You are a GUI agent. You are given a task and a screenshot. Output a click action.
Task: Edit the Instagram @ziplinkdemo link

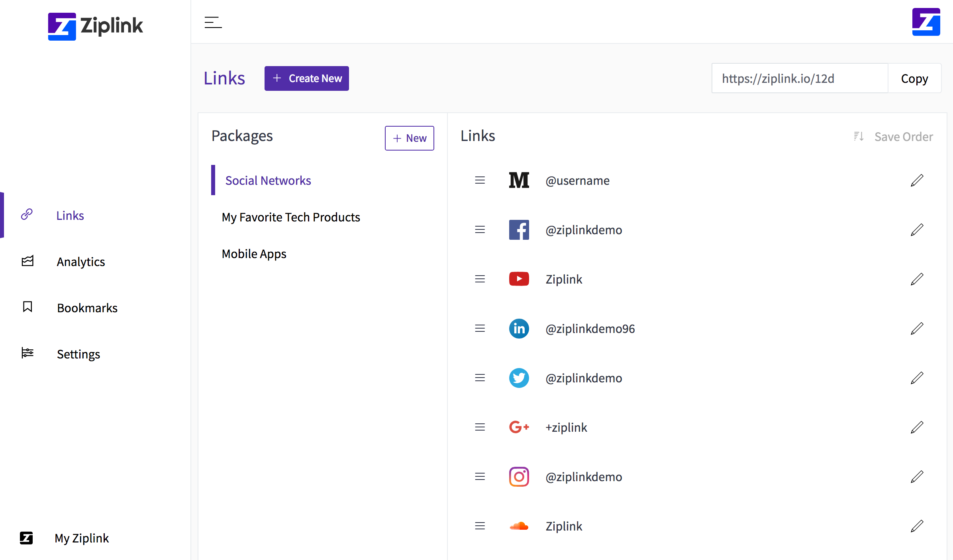[x=917, y=476]
